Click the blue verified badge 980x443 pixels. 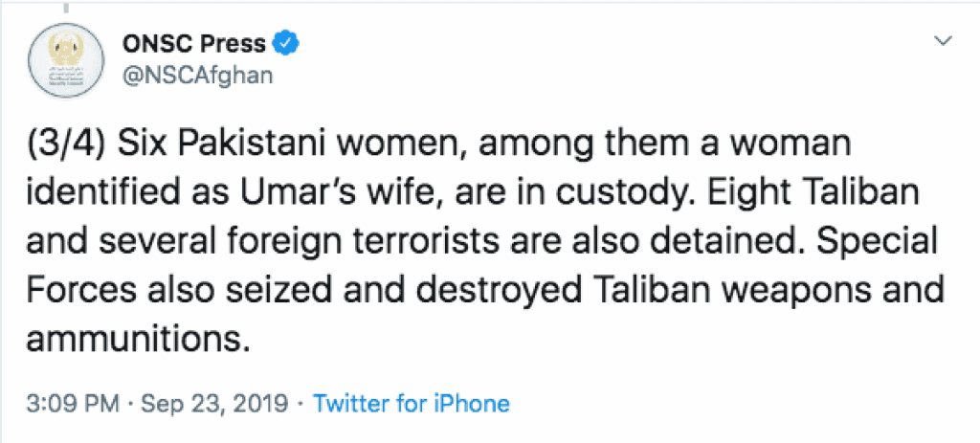tap(285, 41)
